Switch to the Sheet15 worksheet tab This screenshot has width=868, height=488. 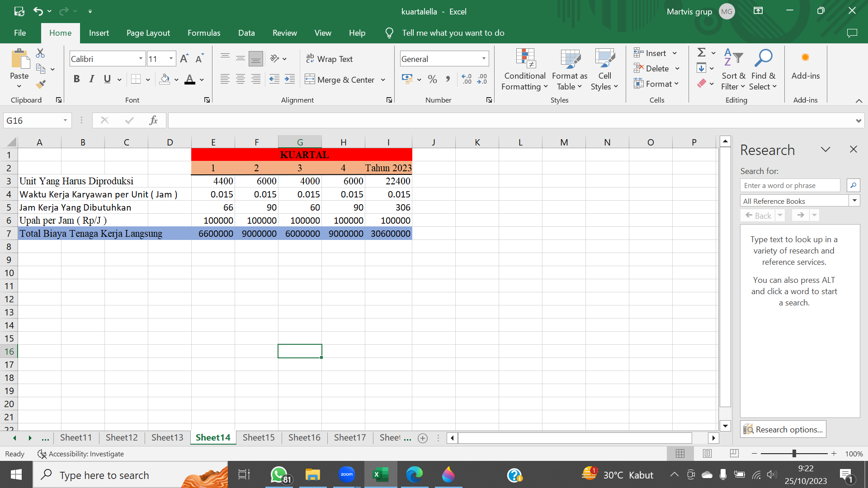[259, 437]
